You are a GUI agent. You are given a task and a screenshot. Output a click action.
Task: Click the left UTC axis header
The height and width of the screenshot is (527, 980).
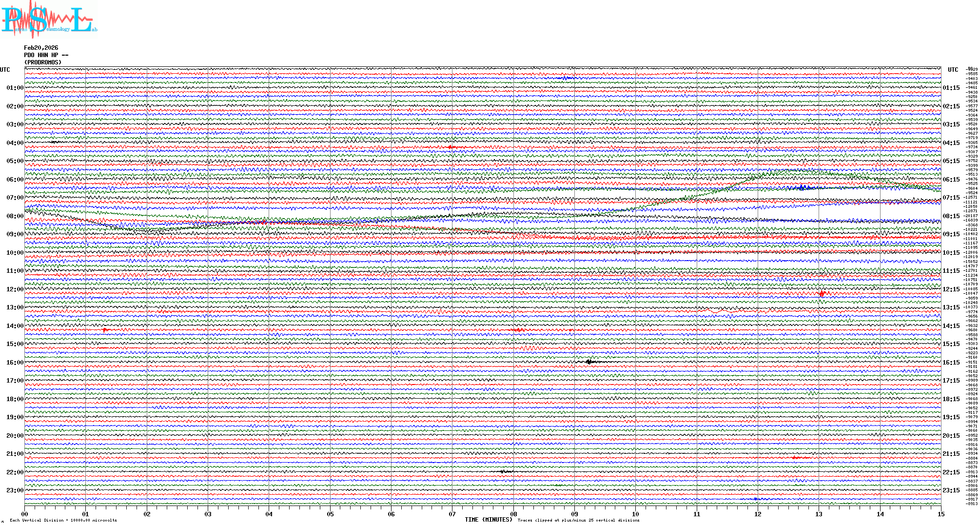[x=5, y=70]
